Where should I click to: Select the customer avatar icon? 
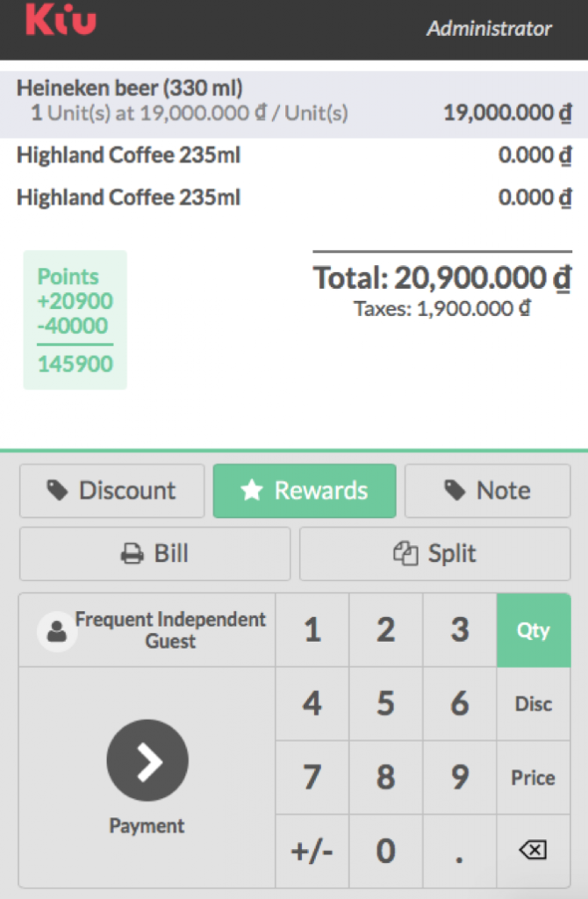pos(57,631)
